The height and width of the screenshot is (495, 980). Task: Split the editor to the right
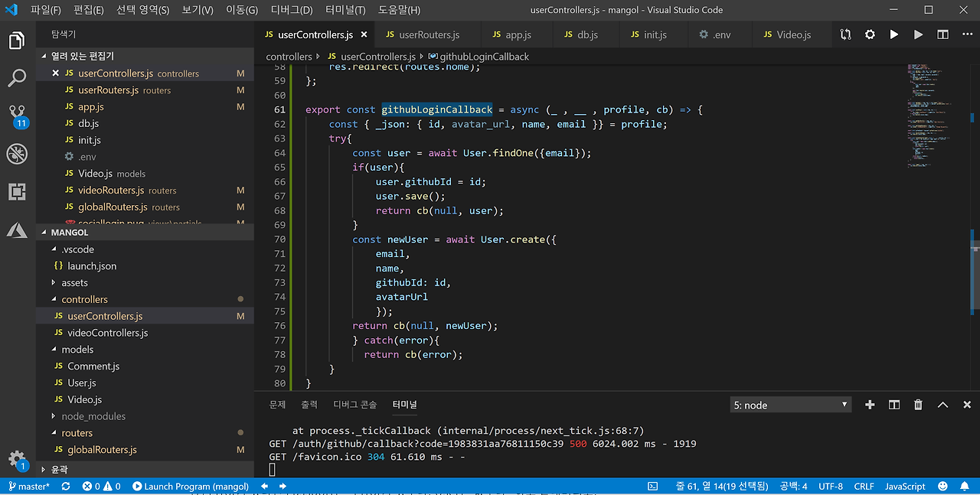coord(943,34)
